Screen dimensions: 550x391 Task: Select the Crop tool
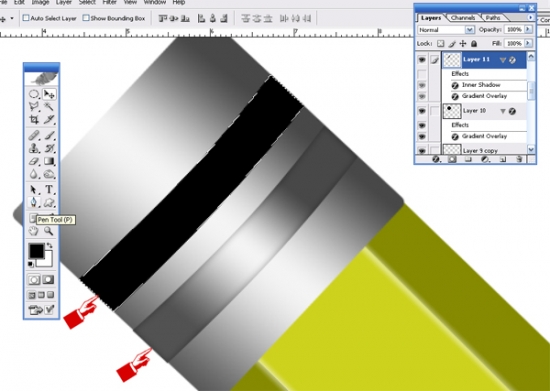(34, 119)
